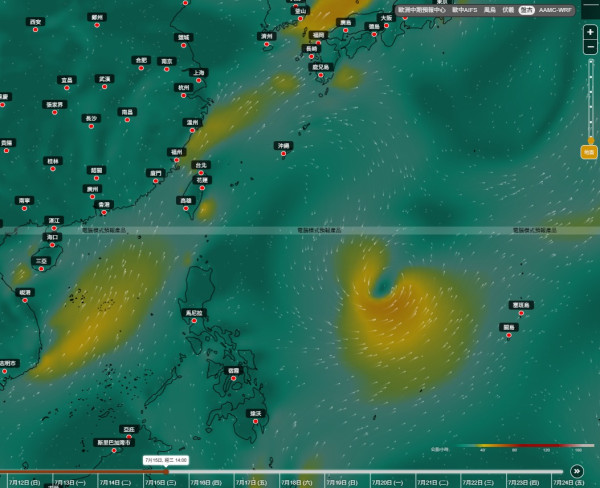Click the Guam location marker
Screen dimensions: 600x488
click(509, 335)
